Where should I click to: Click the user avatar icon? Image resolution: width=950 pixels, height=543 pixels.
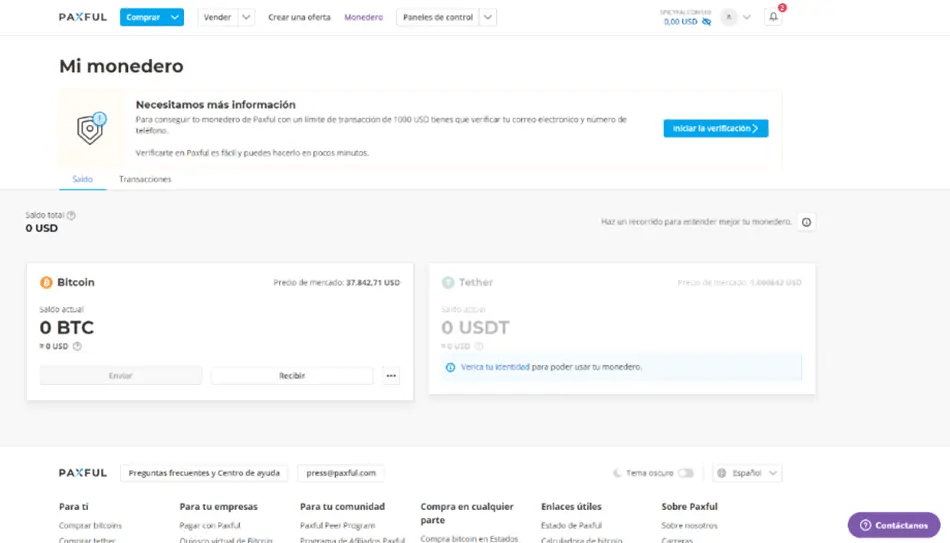click(x=729, y=17)
